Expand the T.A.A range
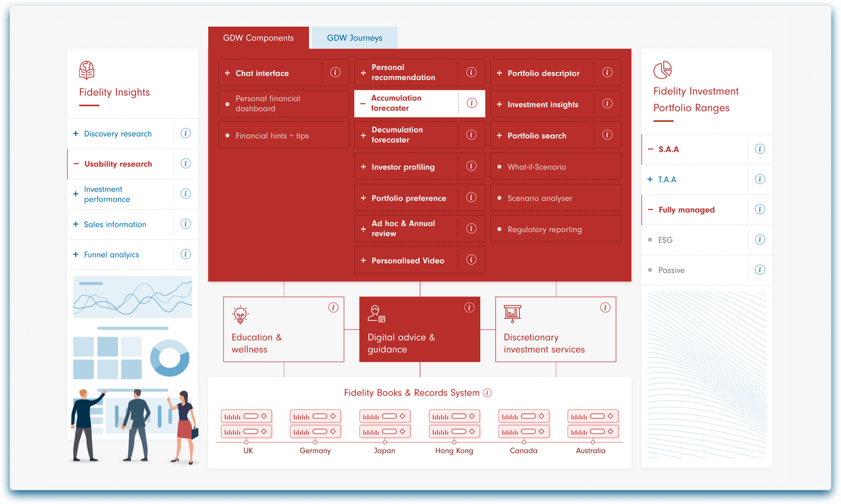This screenshot has height=504, width=841. tap(650, 179)
